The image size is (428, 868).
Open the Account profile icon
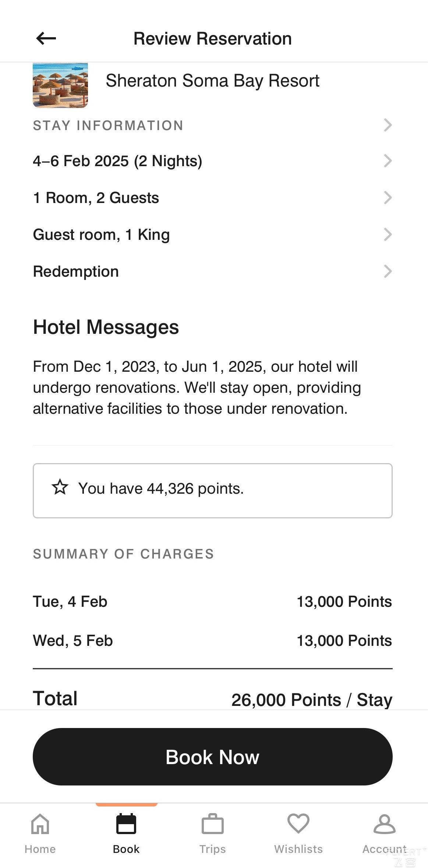coord(384,824)
